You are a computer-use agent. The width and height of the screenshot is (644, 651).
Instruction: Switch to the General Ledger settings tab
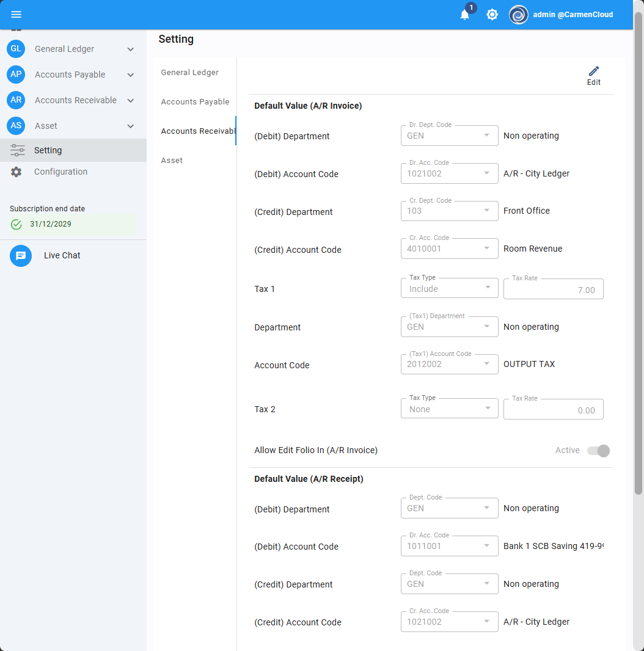pyautogui.click(x=190, y=73)
